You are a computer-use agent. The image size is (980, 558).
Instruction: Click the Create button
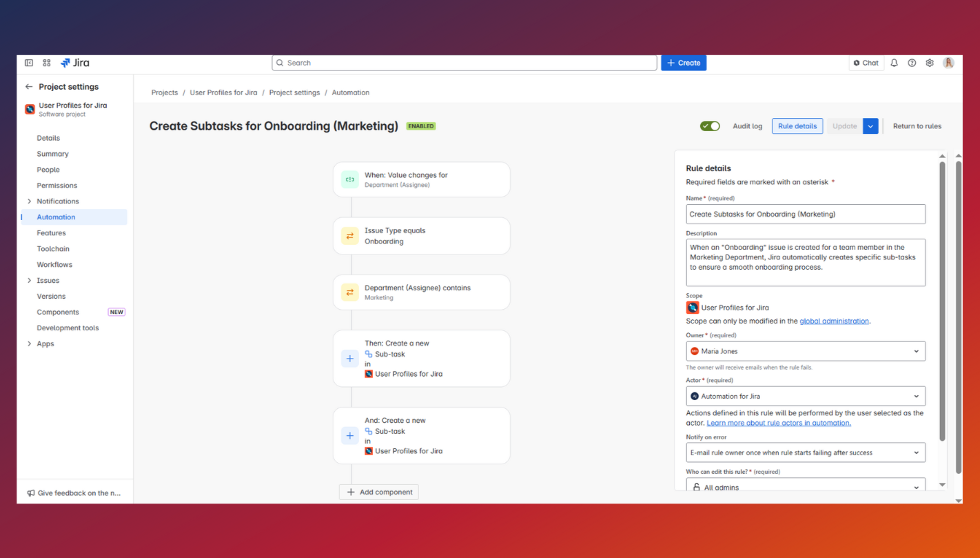684,63
